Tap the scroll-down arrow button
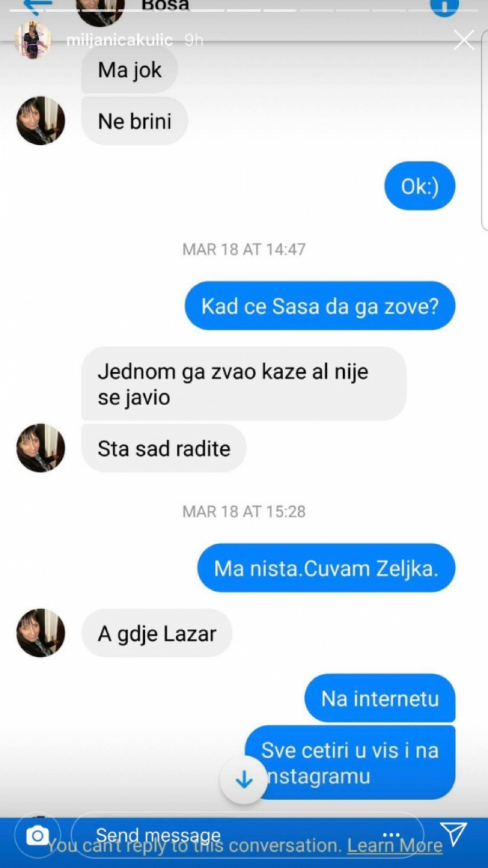Image resolution: width=488 pixels, height=868 pixels. (243, 780)
